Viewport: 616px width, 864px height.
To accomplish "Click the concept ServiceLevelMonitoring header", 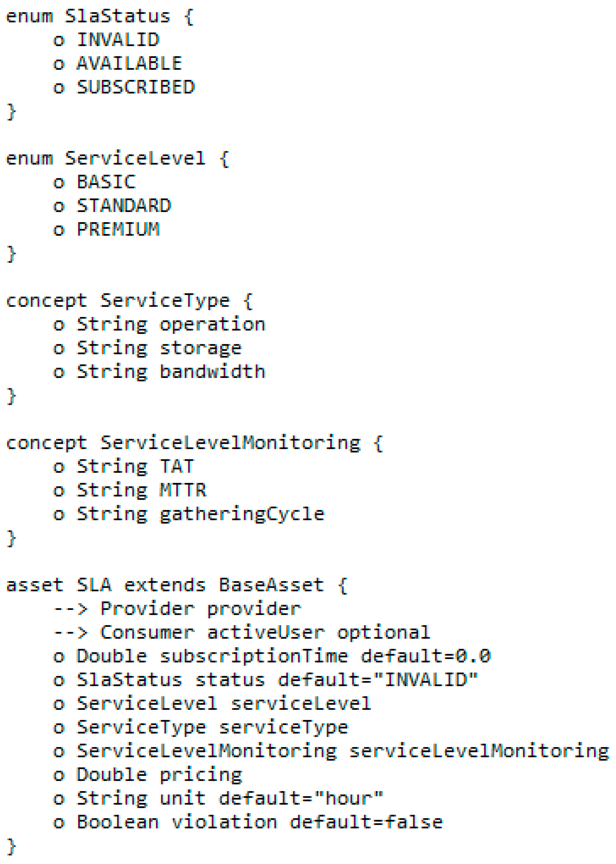I will (x=195, y=443).
